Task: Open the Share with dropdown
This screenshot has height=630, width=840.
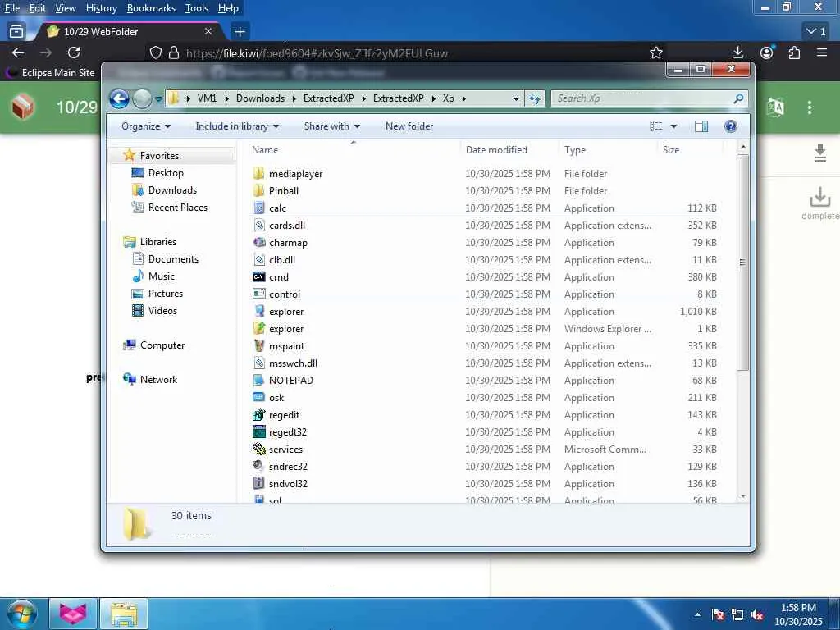Action: coord(331,126)
